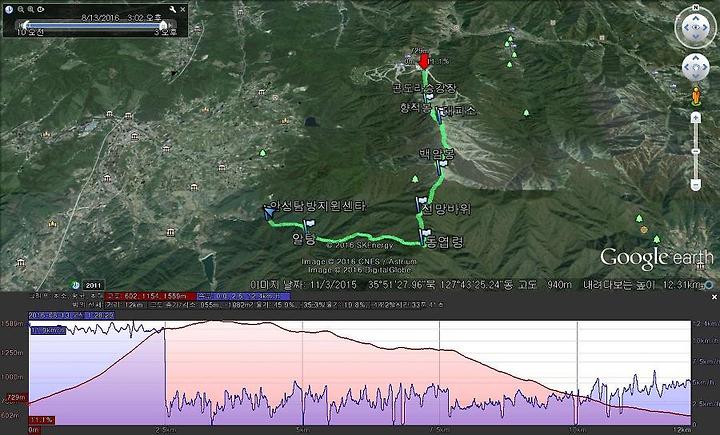The width and height of the screenshot is (720, 435).
Task: Click the red elevation stats label
Action: (150, 296)
